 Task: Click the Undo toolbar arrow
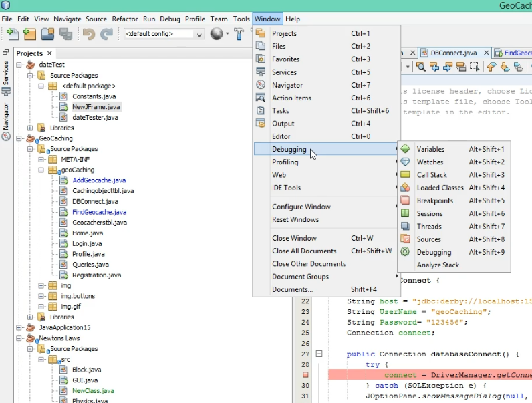[x=88, y=34]
